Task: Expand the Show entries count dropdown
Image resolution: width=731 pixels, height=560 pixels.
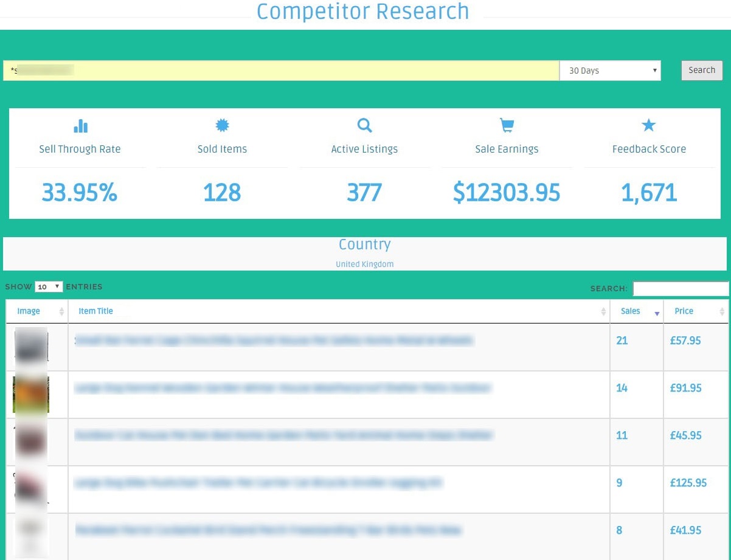Action: coord(49,286)
